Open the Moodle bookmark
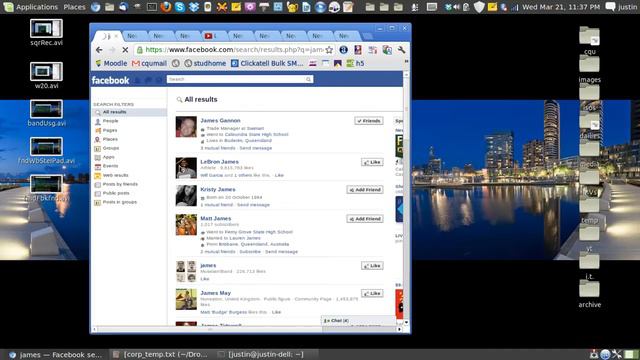Image resolution: width=640 pixels, height=360 pixels. 111,63
